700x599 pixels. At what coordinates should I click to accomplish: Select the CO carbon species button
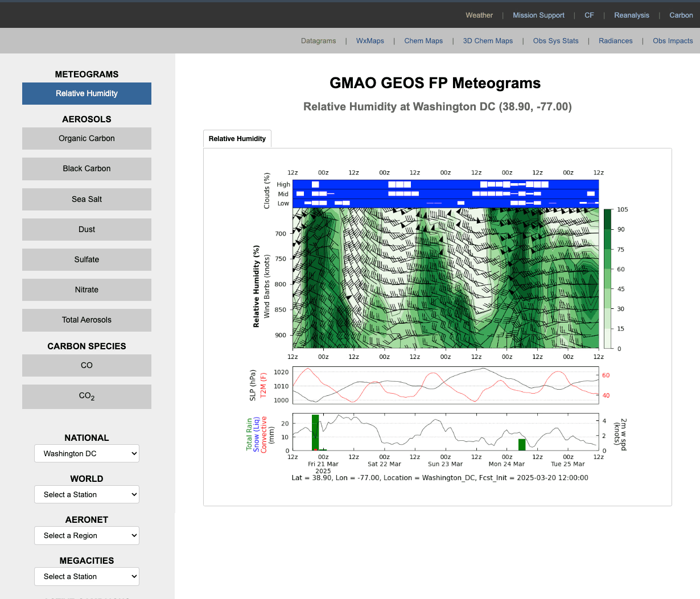click(x=87, y=365)
